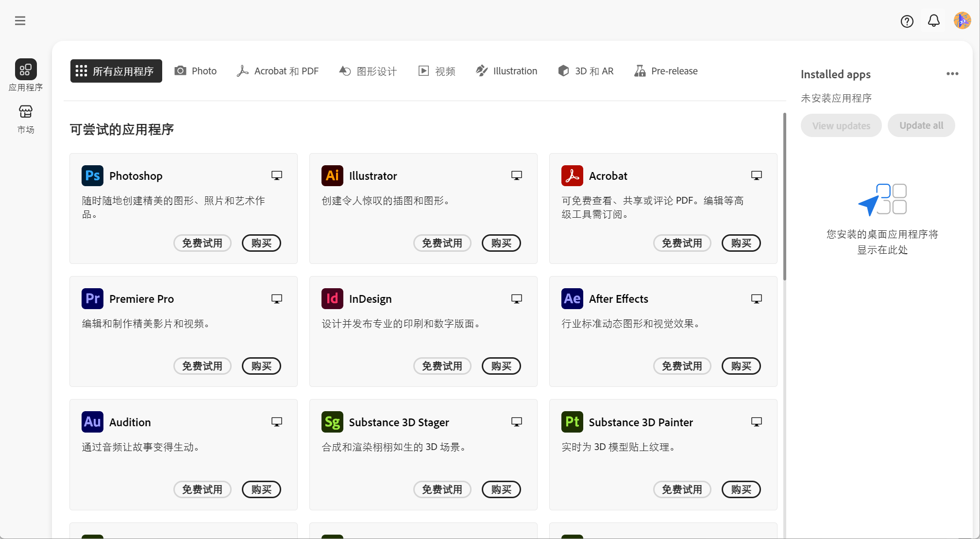Click the Update all button
The height and width of the screenshot is (539, 980).
pos(921,125)
